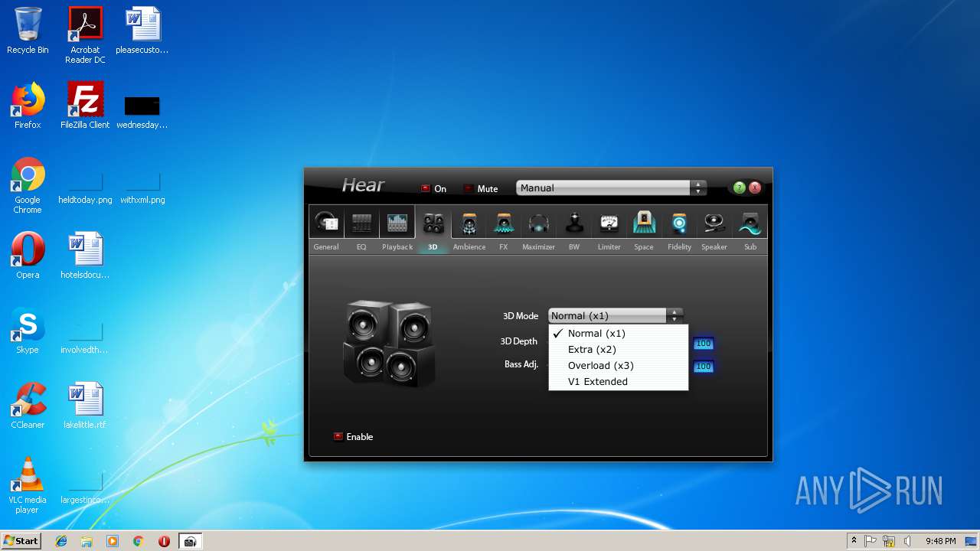Image resolution: width=980 pixels, height=551 pixels.
Task: Select Overload (x3) 3D mode
Action: click(x=619, y=366)
